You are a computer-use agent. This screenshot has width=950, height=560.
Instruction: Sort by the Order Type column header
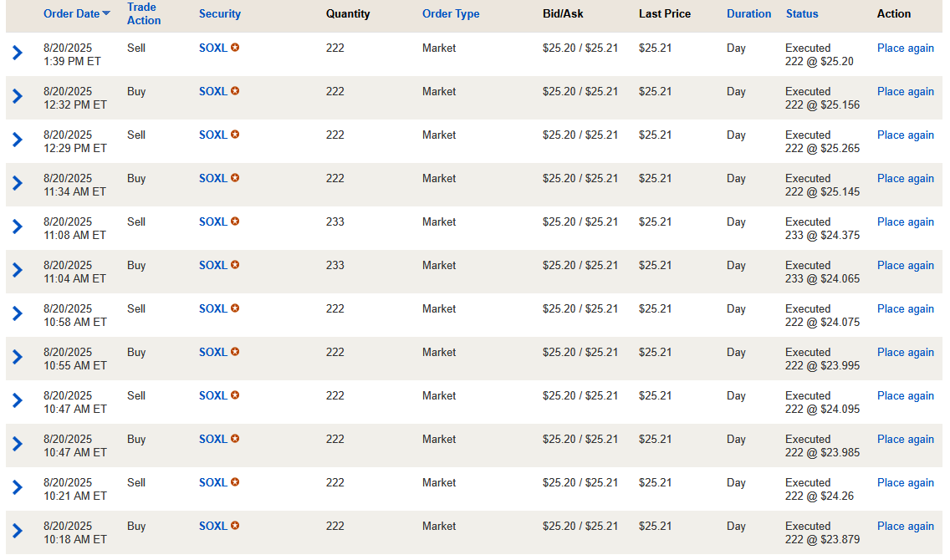[450, 13]
